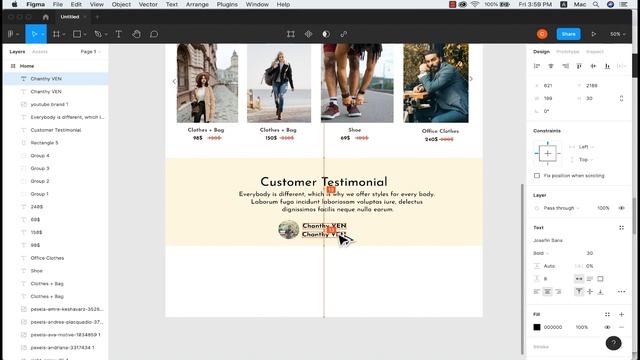Image resolution: width=640 pixels, height=360 pixels.
Task: Toggle layer visibility eye in Layer section
Action: coord(621,208)
